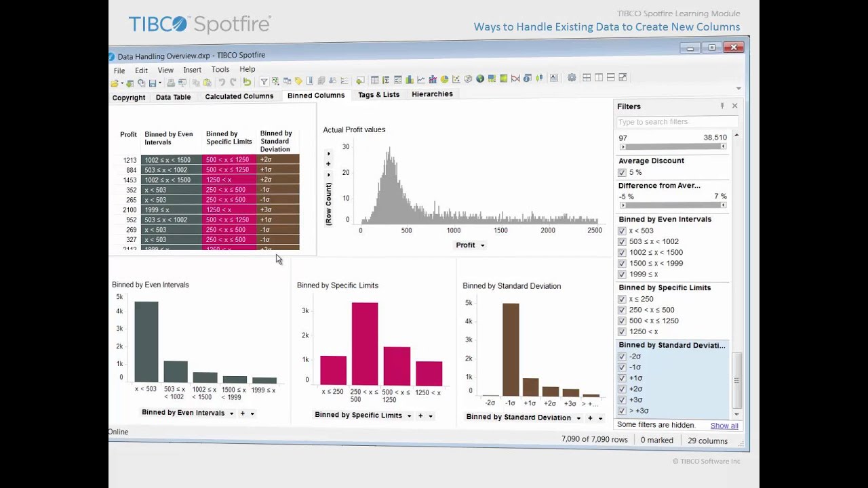Click the Print icon in toolbar
This screenshot has height=488, width=868.
pos(171,83)
